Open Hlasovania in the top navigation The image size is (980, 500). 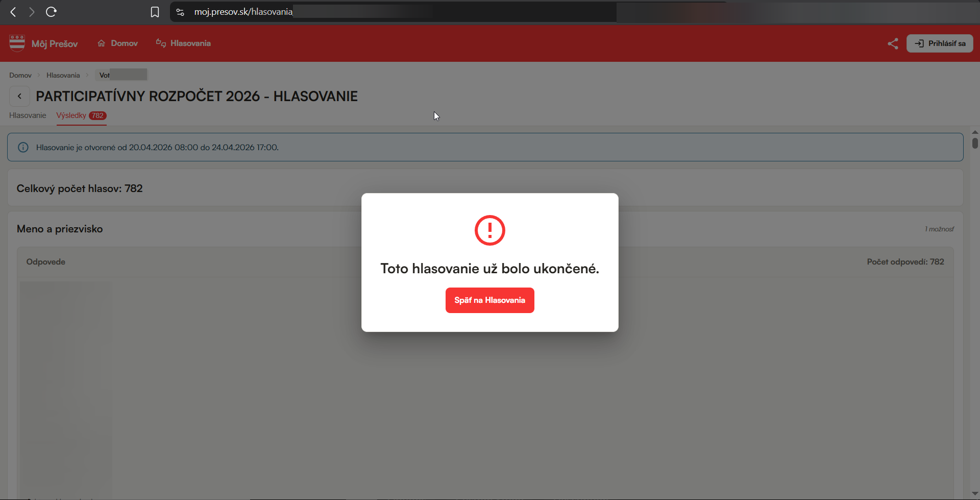point(183,43)
